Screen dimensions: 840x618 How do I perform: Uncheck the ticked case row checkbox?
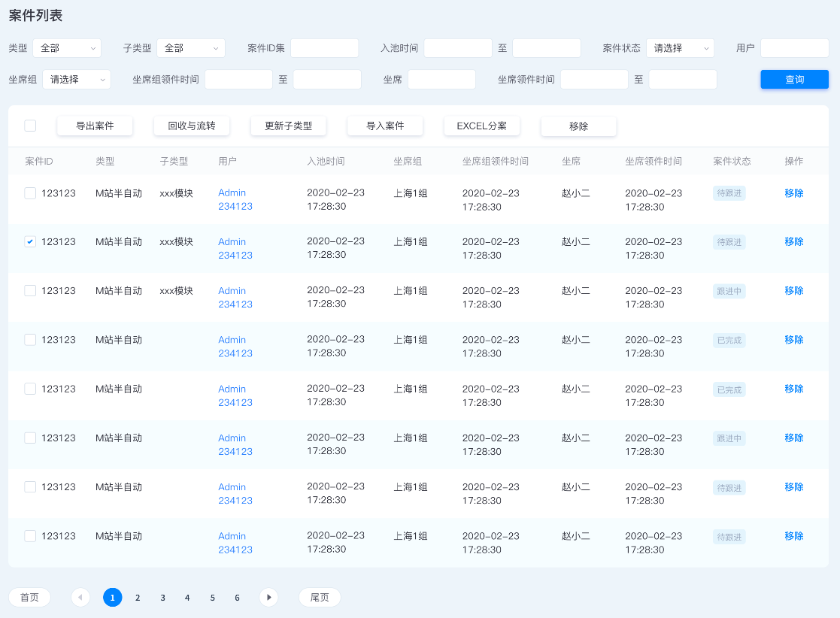pos(30,241)
